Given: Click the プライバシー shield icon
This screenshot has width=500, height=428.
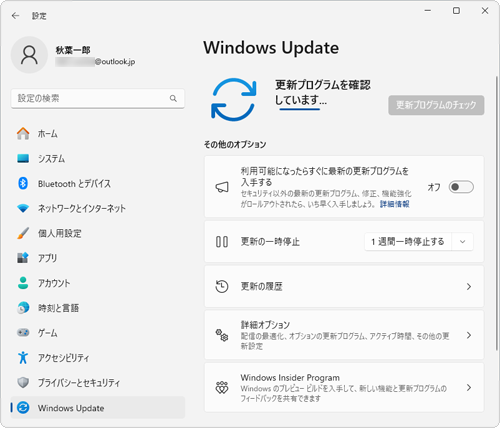Looking at the screenshot, I should point(23,382).
